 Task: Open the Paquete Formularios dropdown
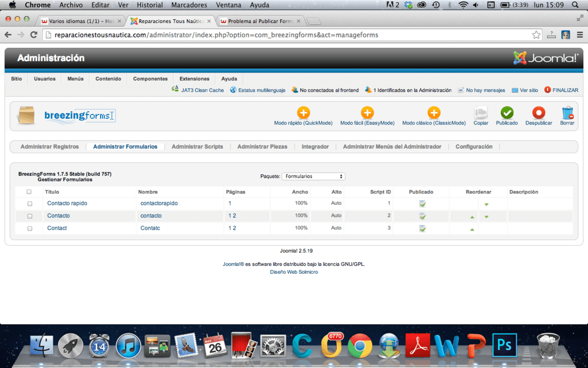(x=313, y=177)
